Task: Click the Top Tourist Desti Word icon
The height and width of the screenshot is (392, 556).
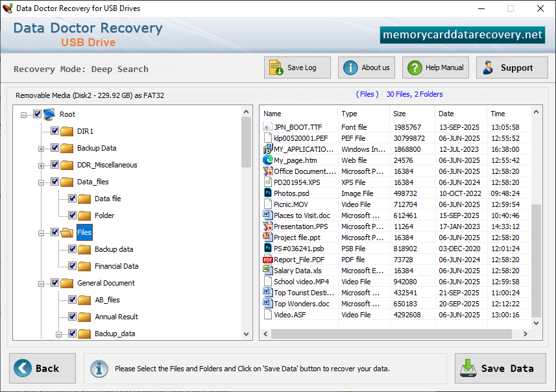Action: pyautogui.click(x=267, y=292)
